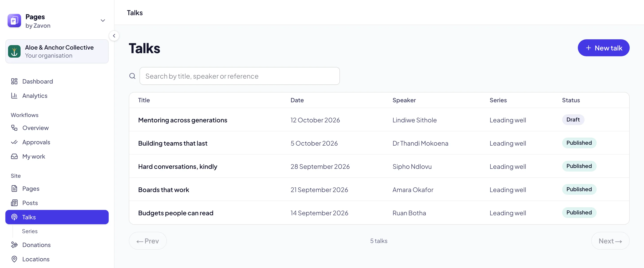Click the Dashboard grid icon
Viewport: 644px width, 268px height.
(14, 81)
